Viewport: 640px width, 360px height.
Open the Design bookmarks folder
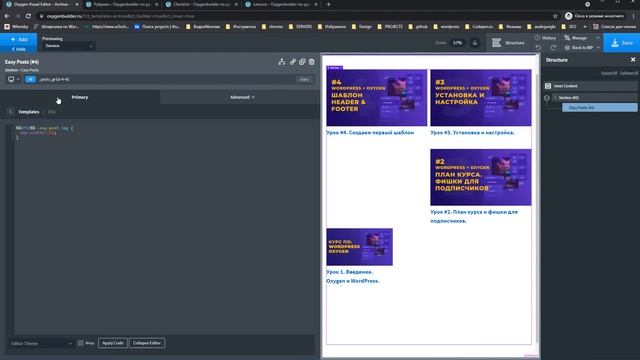click(x=362, y=27)
